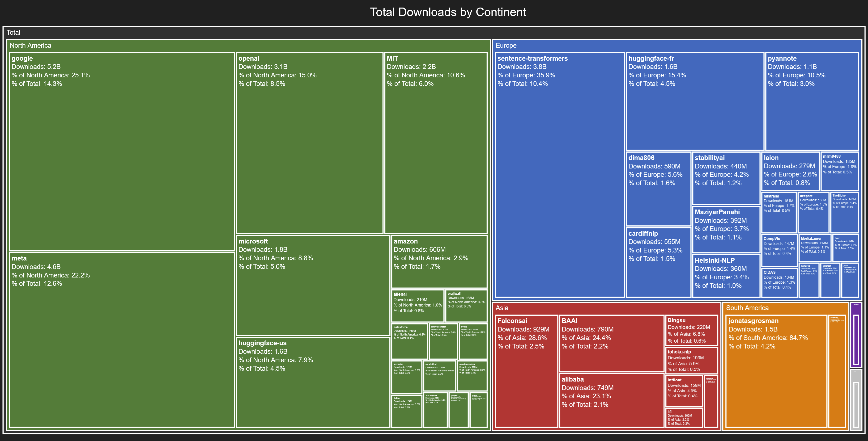Click the South America header

click(x=748, y=307)
